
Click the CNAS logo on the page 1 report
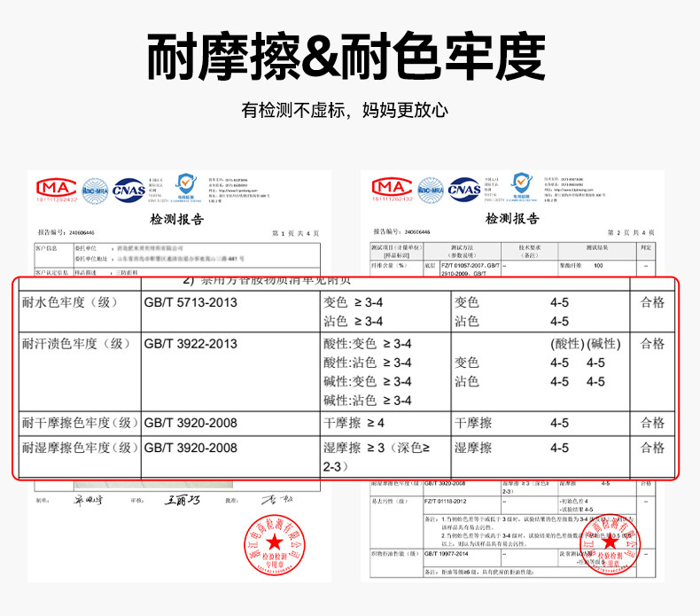coord(129,191)
